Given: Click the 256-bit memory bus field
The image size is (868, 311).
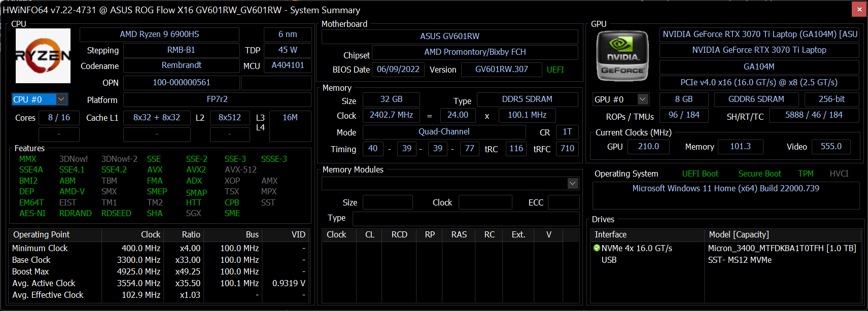Looking at the screenshot, I should pyautogui.click(x=832, y=99).
